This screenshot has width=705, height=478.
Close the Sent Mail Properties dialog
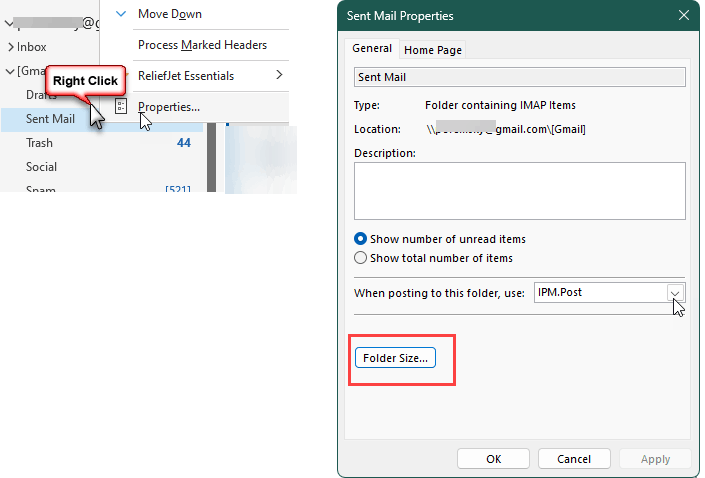point(683,15)
